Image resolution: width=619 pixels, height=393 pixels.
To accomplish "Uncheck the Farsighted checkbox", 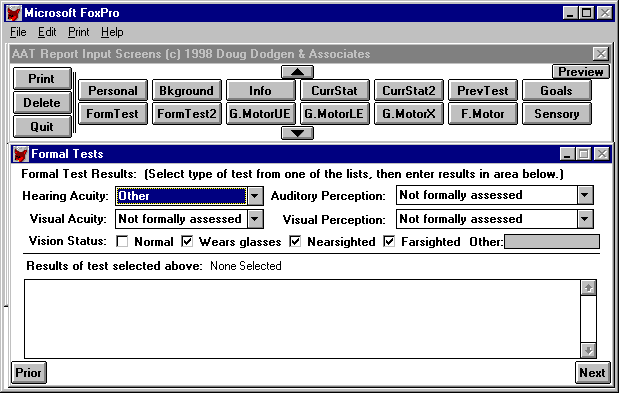I will point(389,241).
